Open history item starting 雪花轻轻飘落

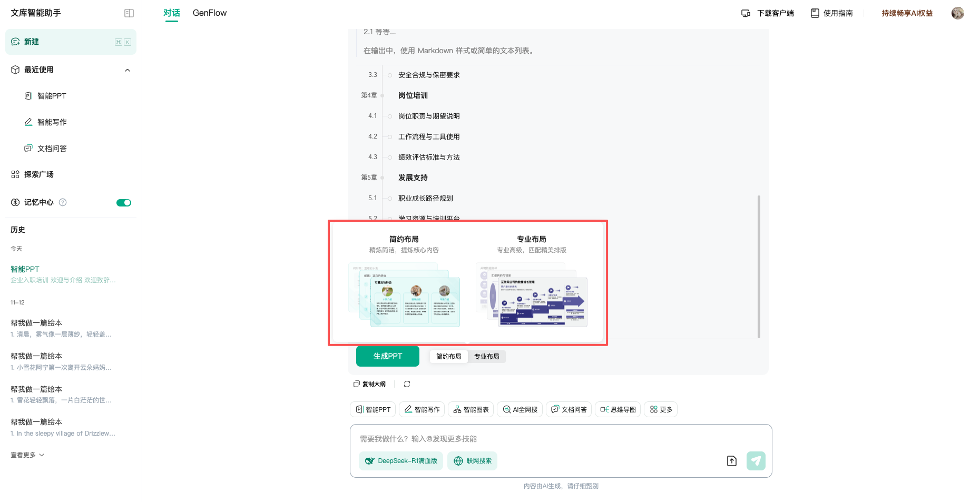[61, 395]
